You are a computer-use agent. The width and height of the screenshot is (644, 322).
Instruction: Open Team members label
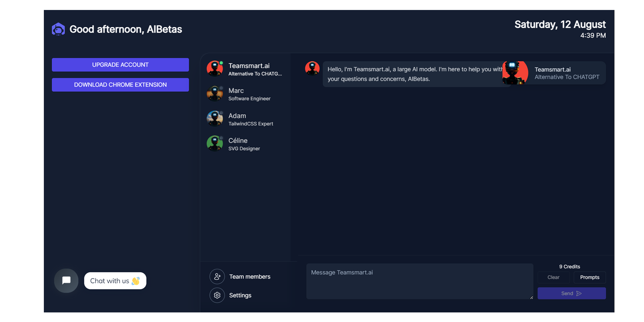[x=250, y=277]
